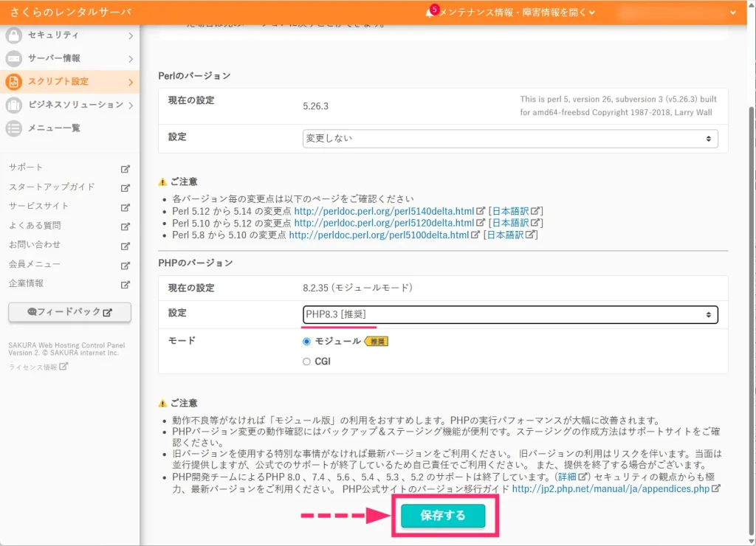Open 日本語訳 link for Perl 5.10 to 5.12
Viewport: 756px width, 546px height.
pyautogui.click(x=511, y=223)
